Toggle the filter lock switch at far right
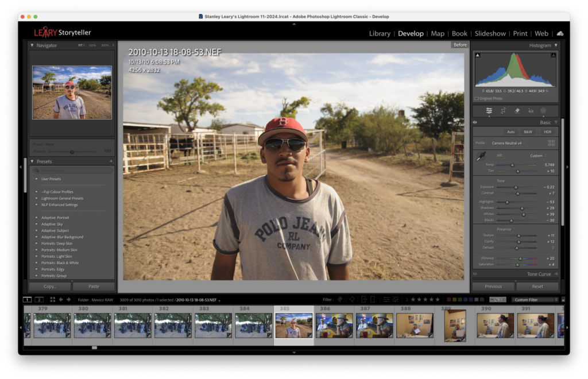 (563, 300)
